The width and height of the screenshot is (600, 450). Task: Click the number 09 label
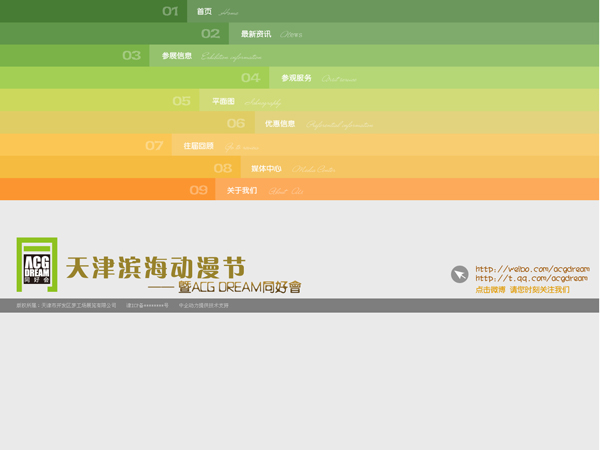(199, 190)
